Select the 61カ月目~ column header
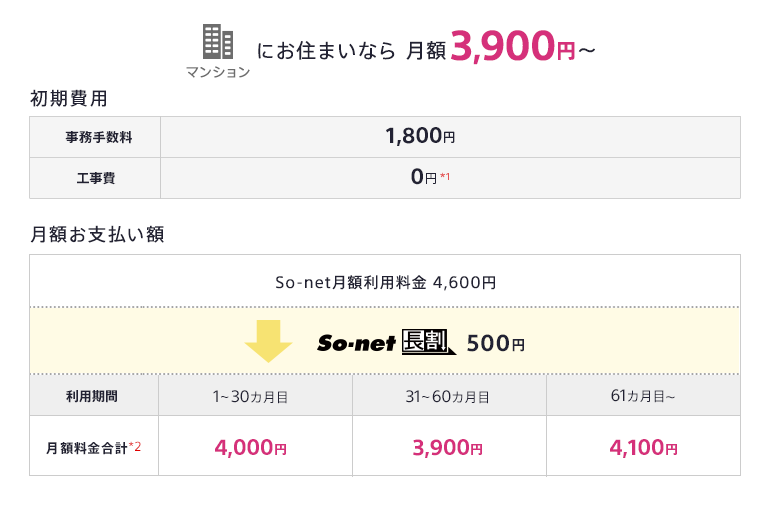The width and height of the screenshot is (770, 507). pos(643,396)
